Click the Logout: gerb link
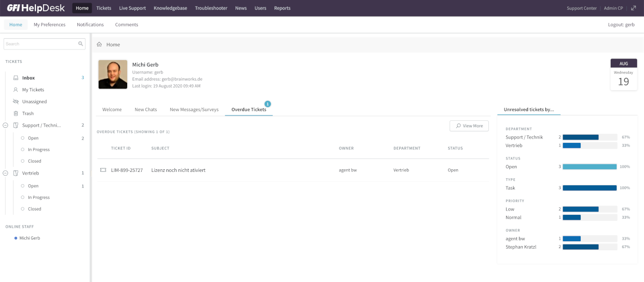The height and width of the screenshot is (282, 644). pyautogui.click(x=621, y=25)
